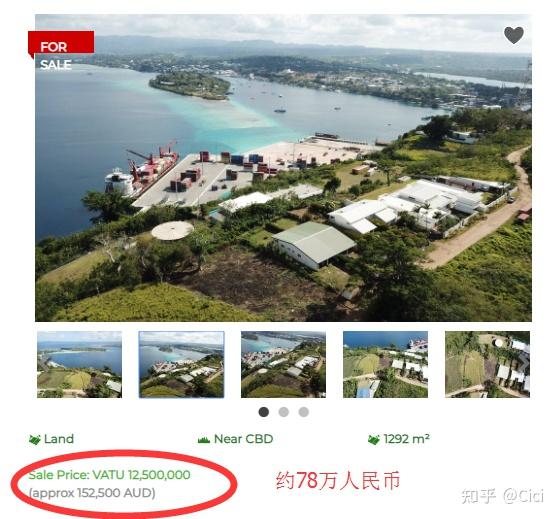Click the red FOR SALE badge
The image size is (558, 519).
pyautogui.click(x=61, y=51)
